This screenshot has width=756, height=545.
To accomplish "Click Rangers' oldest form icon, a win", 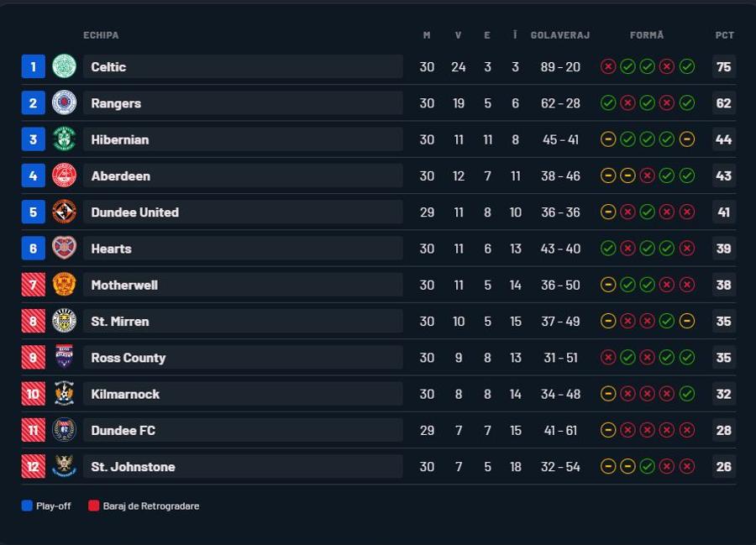I will (608, 102).
